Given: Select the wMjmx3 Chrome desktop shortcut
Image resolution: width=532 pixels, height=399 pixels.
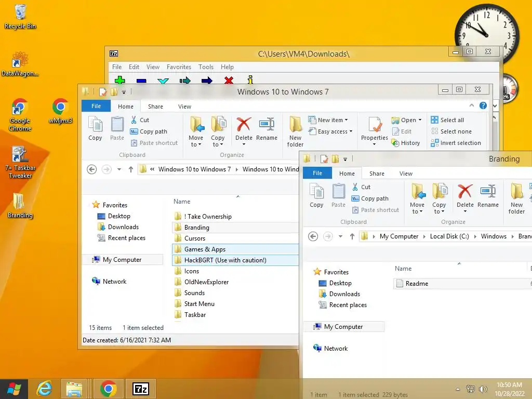Looking at the screenshot, I should pyautogui.click(x=61, y=111).
